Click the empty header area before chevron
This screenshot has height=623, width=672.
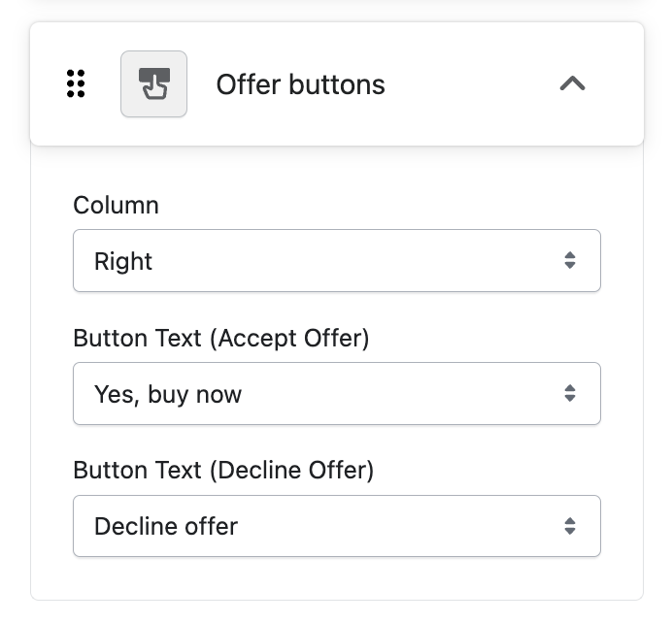point(466,85)
